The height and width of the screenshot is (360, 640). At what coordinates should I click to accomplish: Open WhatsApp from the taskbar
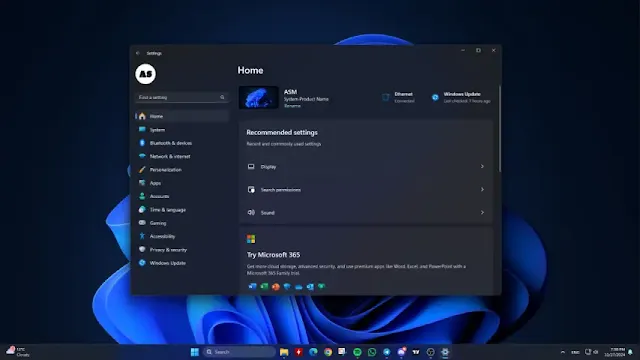[x=372, y=352]
